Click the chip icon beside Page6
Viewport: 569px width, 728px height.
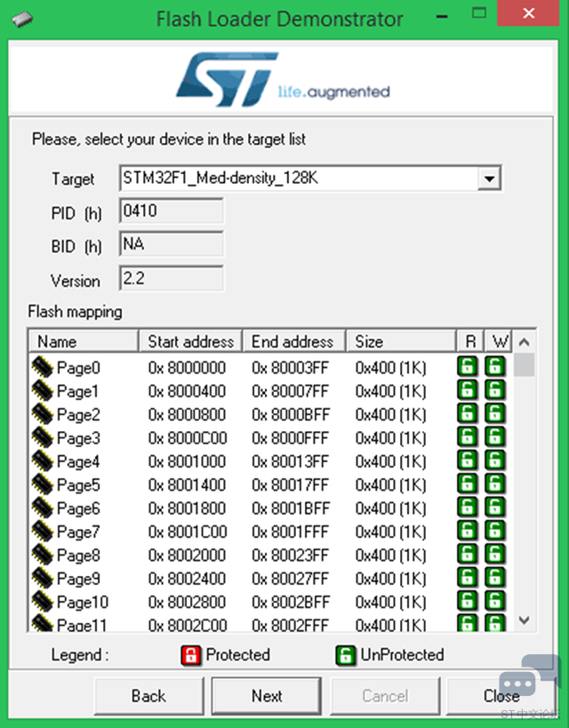coord(43,508)
